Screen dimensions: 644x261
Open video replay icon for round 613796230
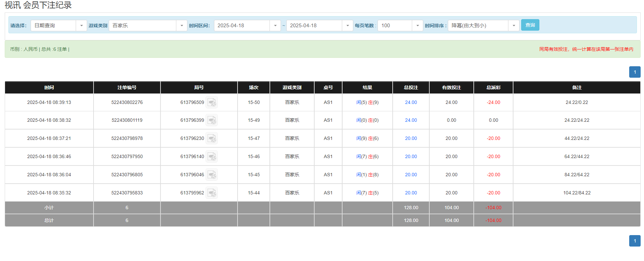point(212,139)
